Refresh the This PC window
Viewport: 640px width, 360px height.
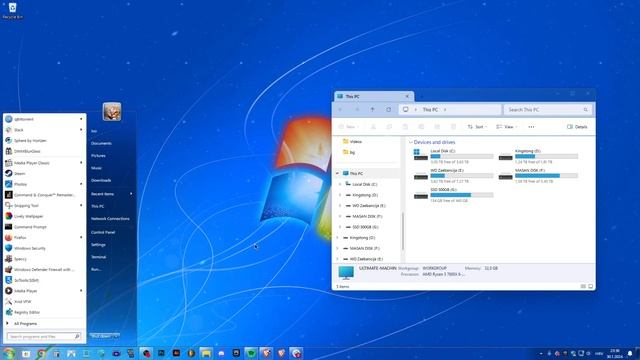(389, 109)
